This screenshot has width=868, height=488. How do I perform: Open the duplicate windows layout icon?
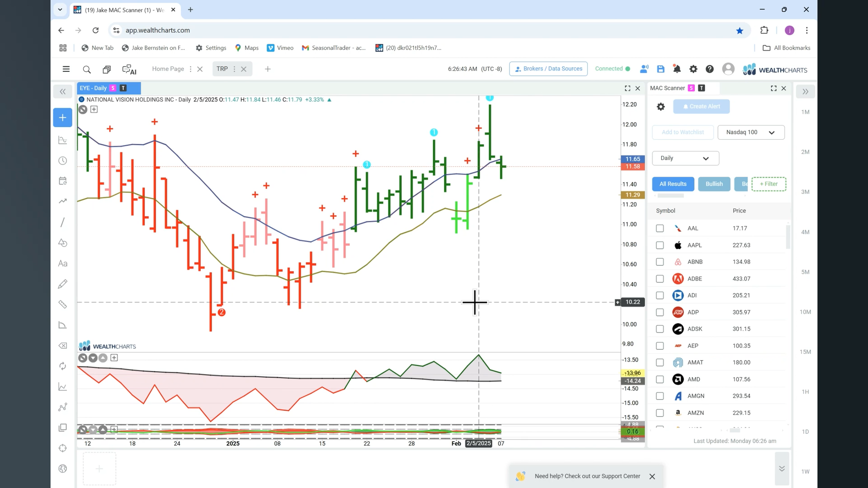[x=107, y=69]
